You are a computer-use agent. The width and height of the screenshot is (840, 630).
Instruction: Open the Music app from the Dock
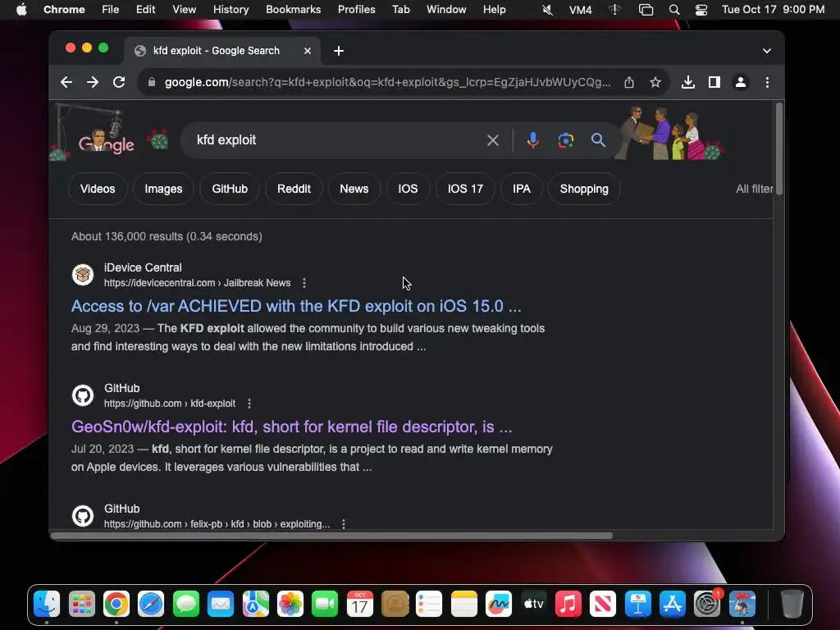(568, 605)
